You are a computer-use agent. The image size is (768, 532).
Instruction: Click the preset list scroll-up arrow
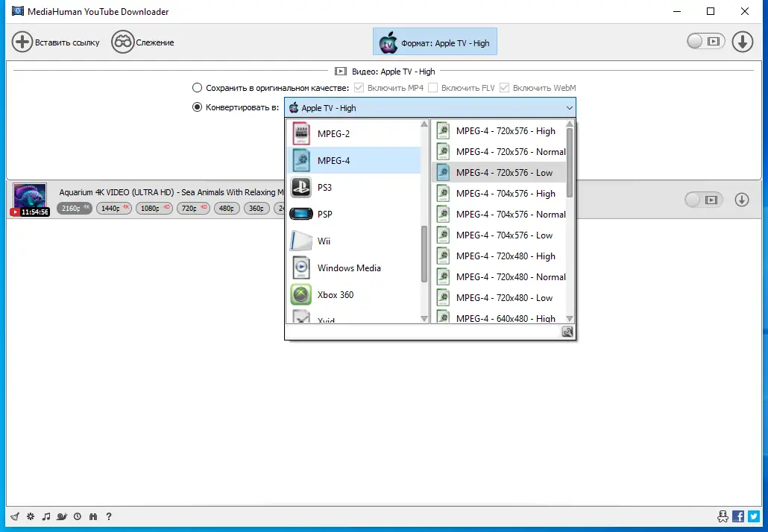pyautogui.click(x=570, y=124)
